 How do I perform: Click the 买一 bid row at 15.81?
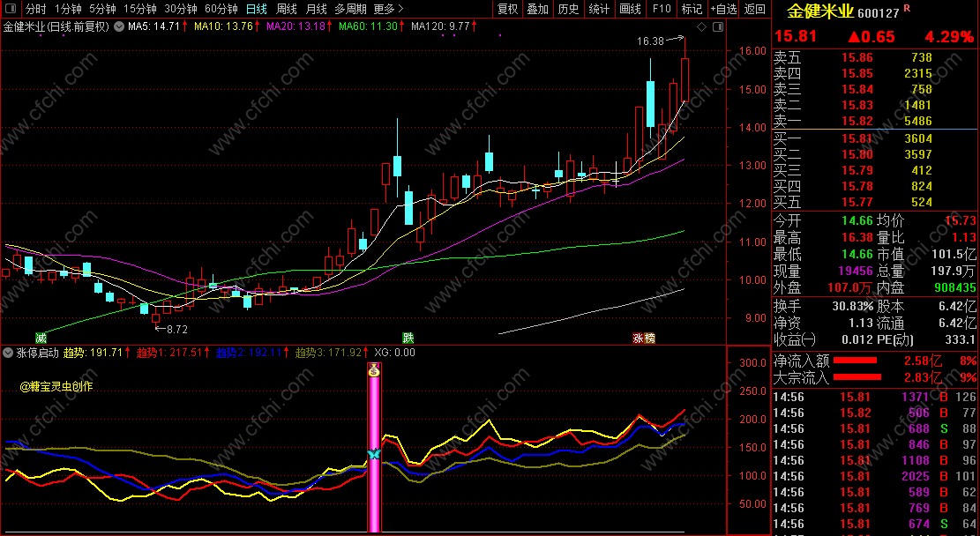[875, 138]
